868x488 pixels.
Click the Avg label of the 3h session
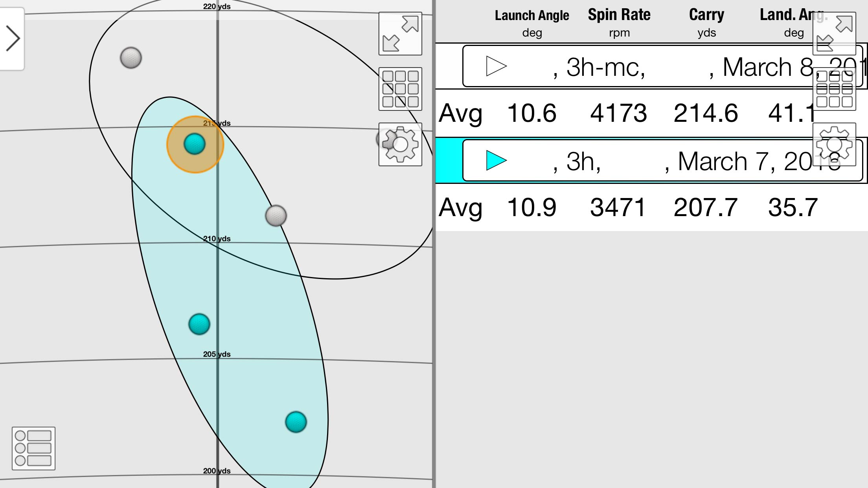(460, 208)
